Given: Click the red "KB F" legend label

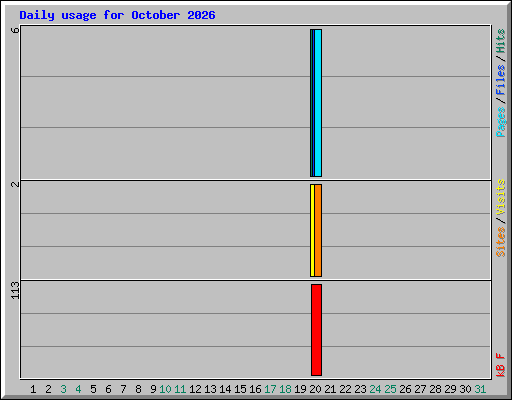Looking at the screenshot, I should [x=501, y=365].
